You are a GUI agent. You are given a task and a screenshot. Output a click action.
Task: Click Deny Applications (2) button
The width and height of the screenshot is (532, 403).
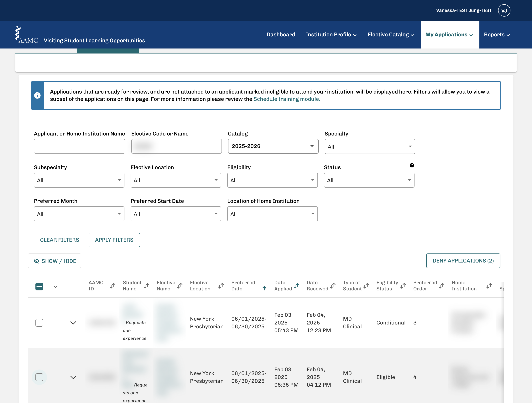click(x=463, y=261)
